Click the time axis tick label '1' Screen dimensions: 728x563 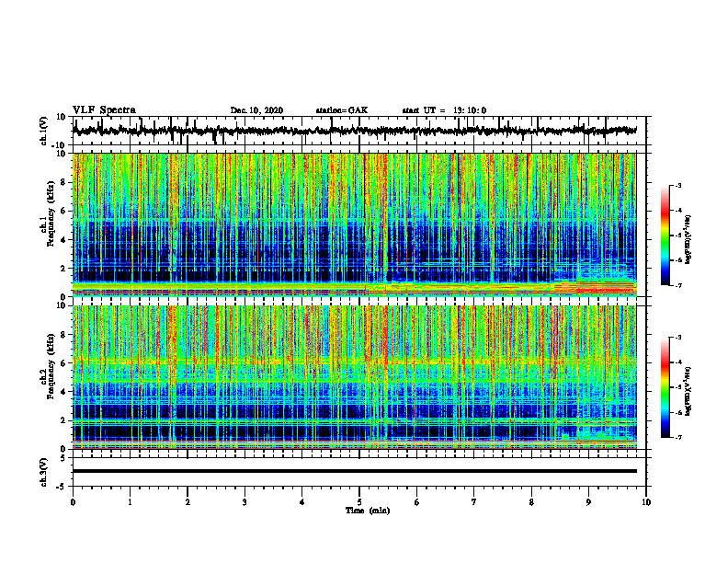click(130, 502)
